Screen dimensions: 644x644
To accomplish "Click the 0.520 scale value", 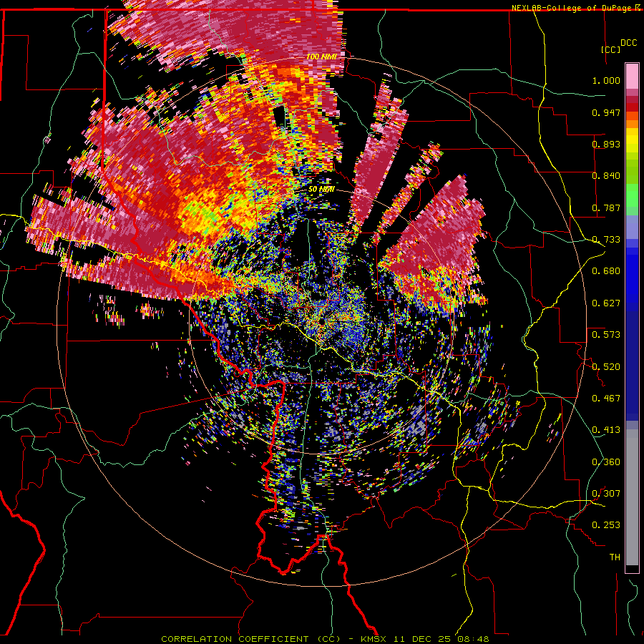I will point(606,367).
